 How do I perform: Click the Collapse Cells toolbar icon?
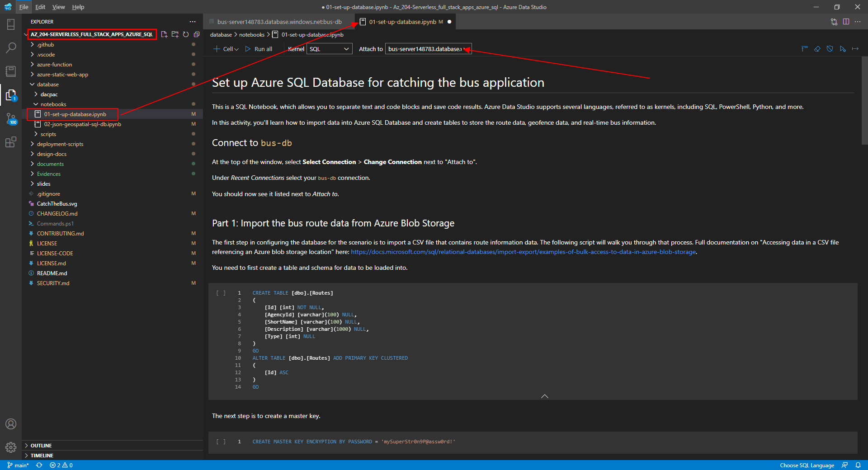[x=805, y=49]
